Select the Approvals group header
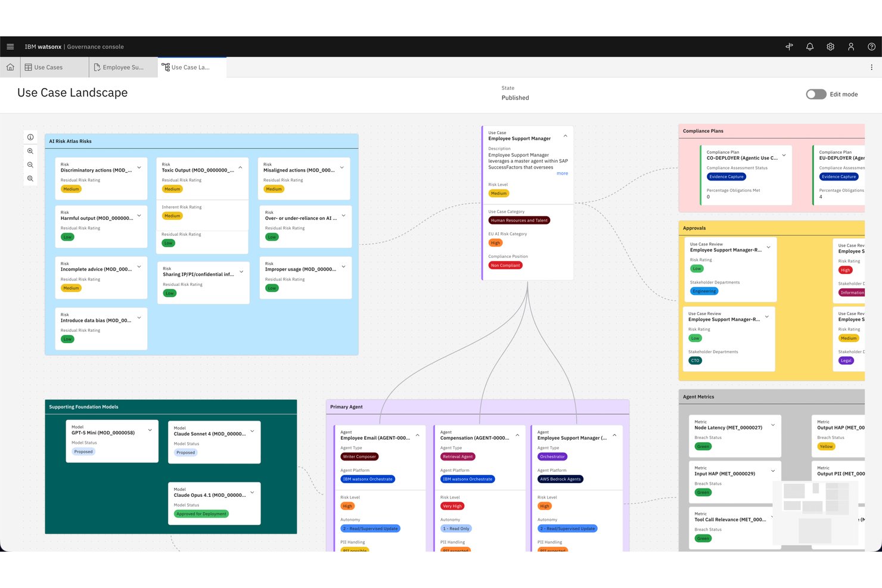The width and height of the screenshot is (882, 588). click(772, 228)
